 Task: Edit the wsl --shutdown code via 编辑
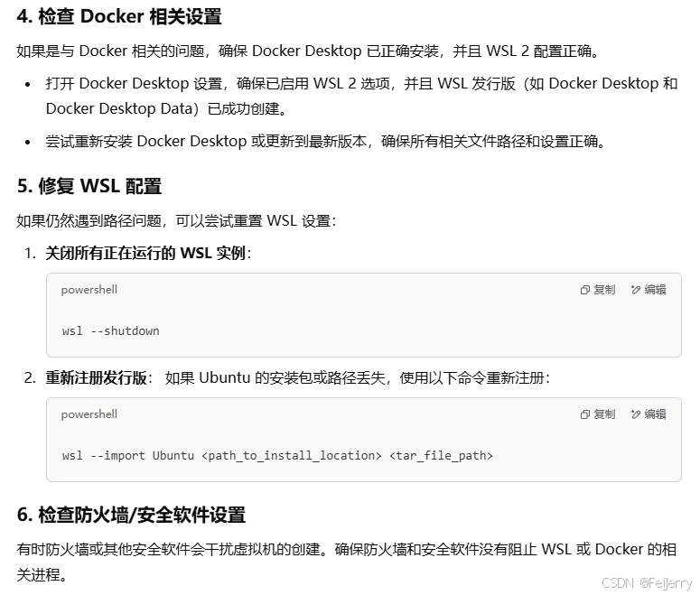tap(649, 290)
